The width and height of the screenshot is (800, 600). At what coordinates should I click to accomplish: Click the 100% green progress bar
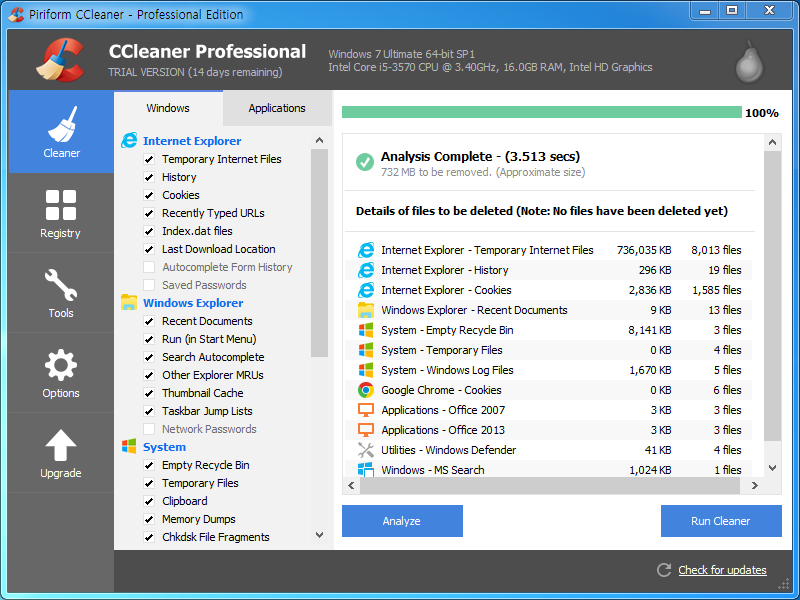click(541, 112)
